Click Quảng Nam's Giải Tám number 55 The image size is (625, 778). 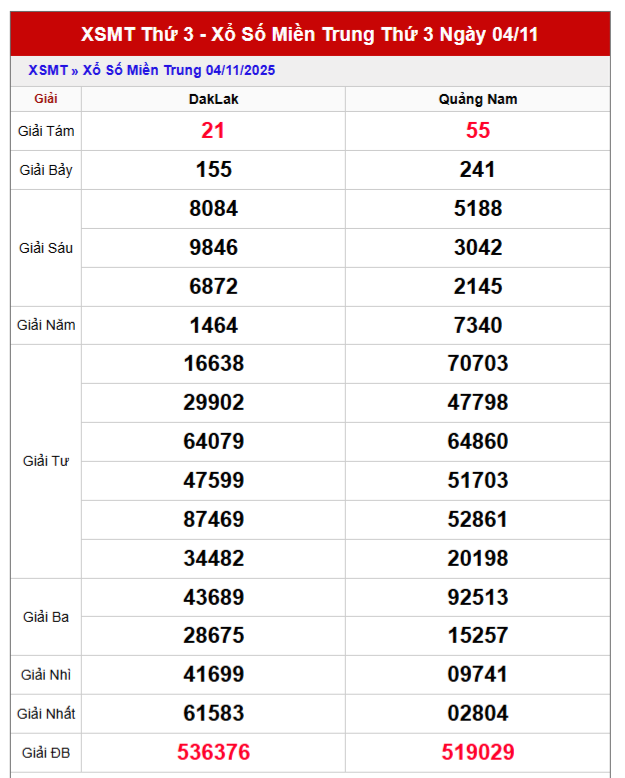[478, 131]
